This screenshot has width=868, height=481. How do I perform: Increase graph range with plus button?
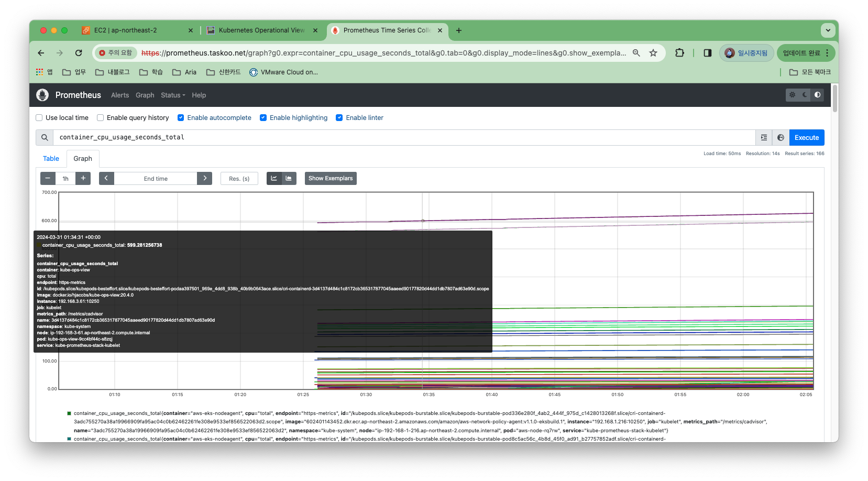pyautogui.click(x=83, y=178)
